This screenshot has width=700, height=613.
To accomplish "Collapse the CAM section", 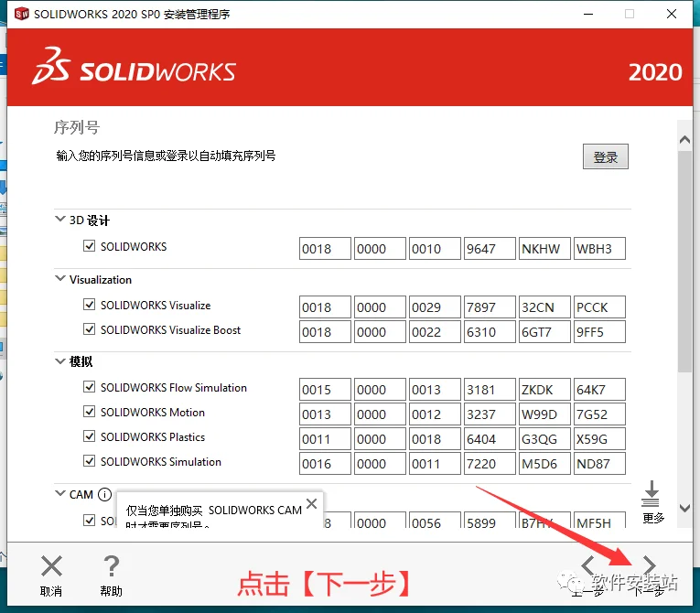I will 59,493.
